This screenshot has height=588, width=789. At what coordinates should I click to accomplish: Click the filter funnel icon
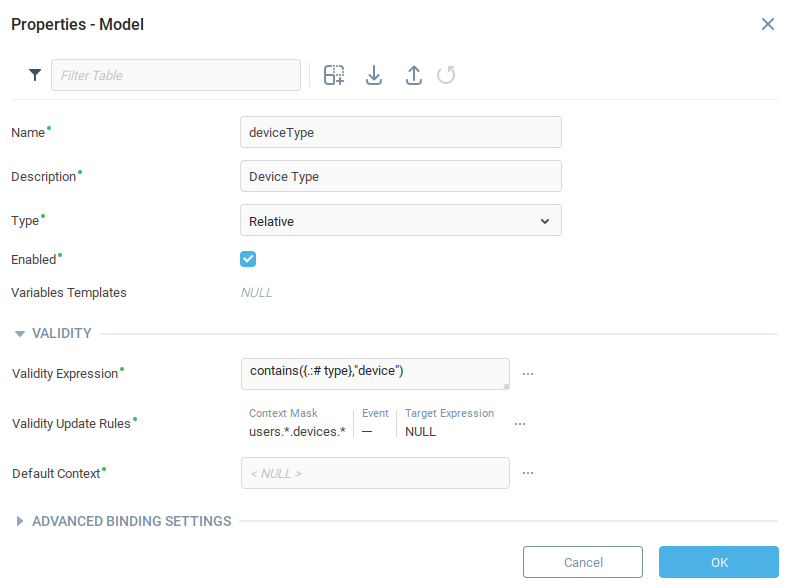click(x=36, y=75)
